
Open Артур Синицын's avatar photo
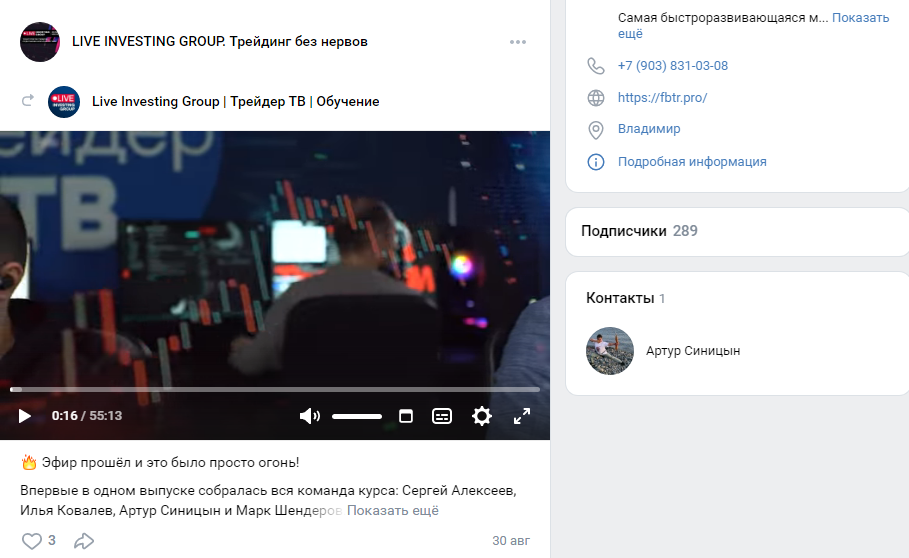pyautogui.click(x=610, y=351)
